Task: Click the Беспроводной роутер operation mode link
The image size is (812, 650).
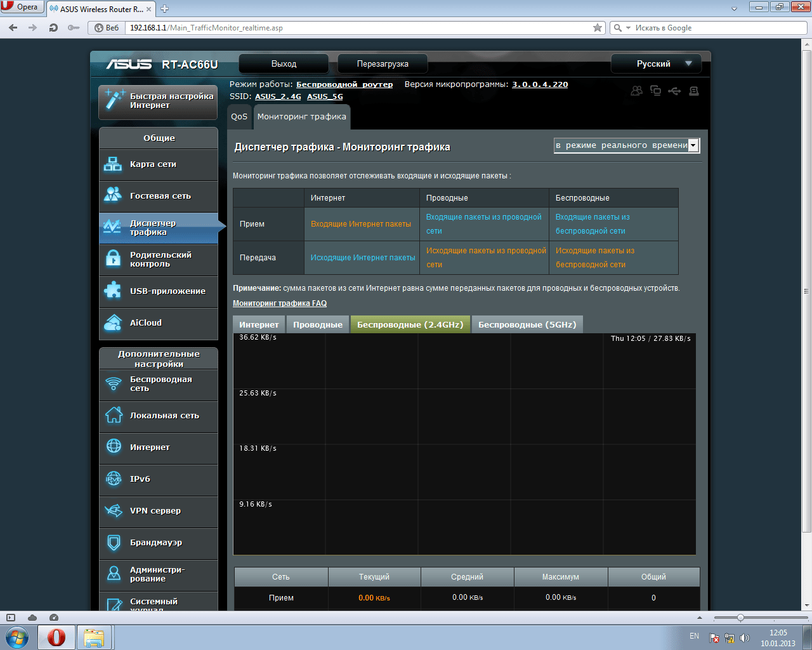Action: tap(344, 84)
